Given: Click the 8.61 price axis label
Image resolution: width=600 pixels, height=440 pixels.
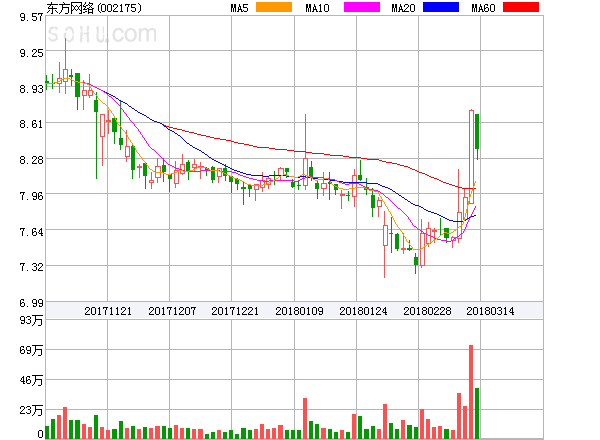Looking at the screenshot, I should (x=31, y=124).
